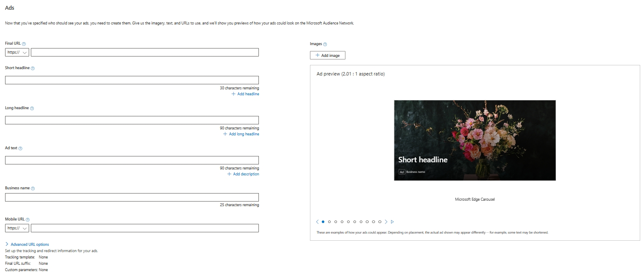The height and width of the screenshot is (277, 644).
Task: Open the Ad text help icon
Action: (20, 148)
